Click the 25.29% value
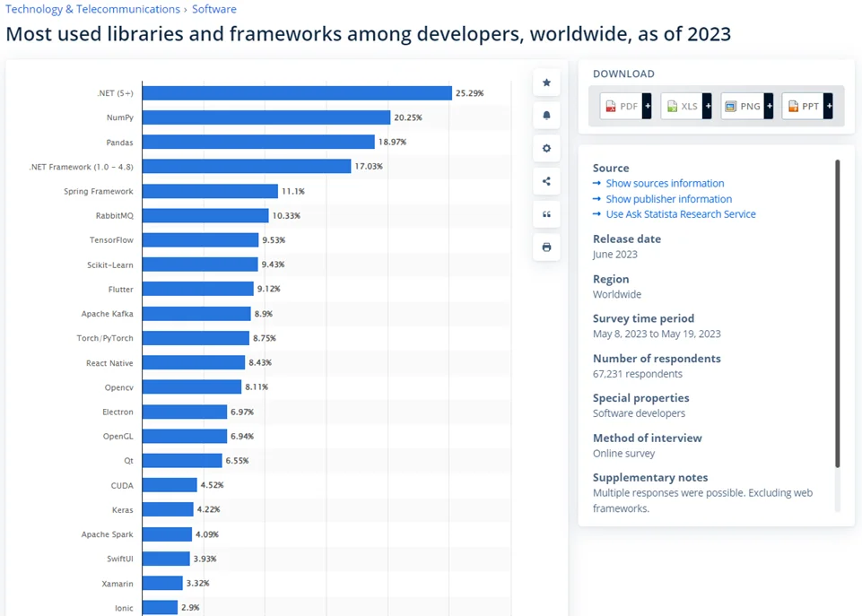This screenshot has height=616, width=862. click(x=469, y=93)
